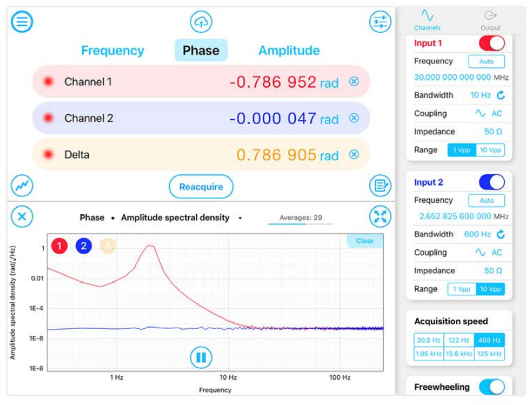
Task: Open the cloud upload icon
Action: coord(201,22)
